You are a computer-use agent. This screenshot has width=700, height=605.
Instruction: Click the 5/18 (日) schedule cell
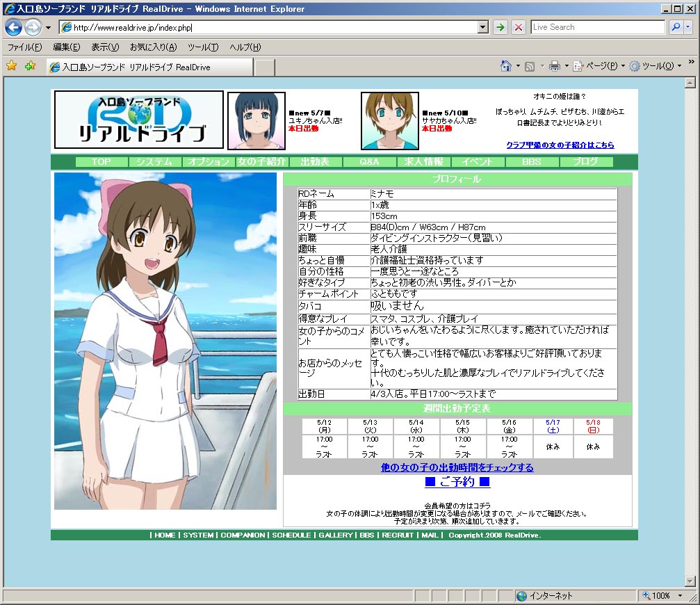pos(593,426)
